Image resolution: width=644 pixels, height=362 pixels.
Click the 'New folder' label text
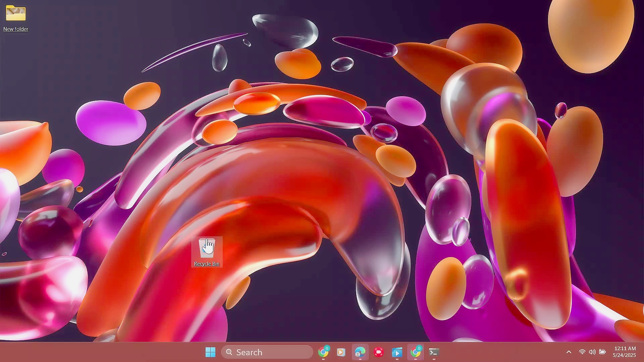point(16,29)
